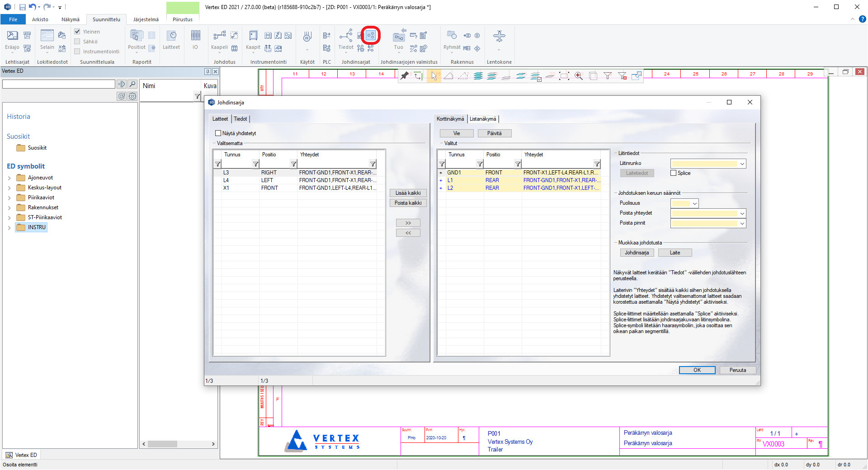Click the gear settings icon in browser panel

(132, 96)
